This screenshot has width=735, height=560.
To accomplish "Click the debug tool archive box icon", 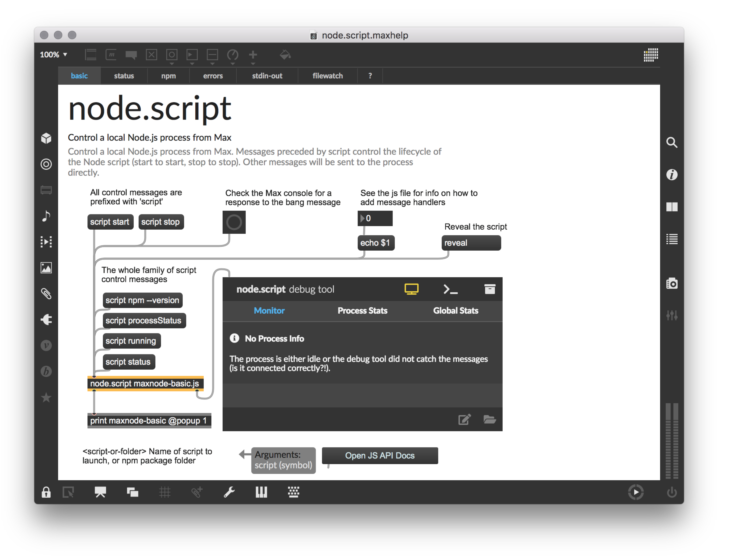I will tap(489, 289).
